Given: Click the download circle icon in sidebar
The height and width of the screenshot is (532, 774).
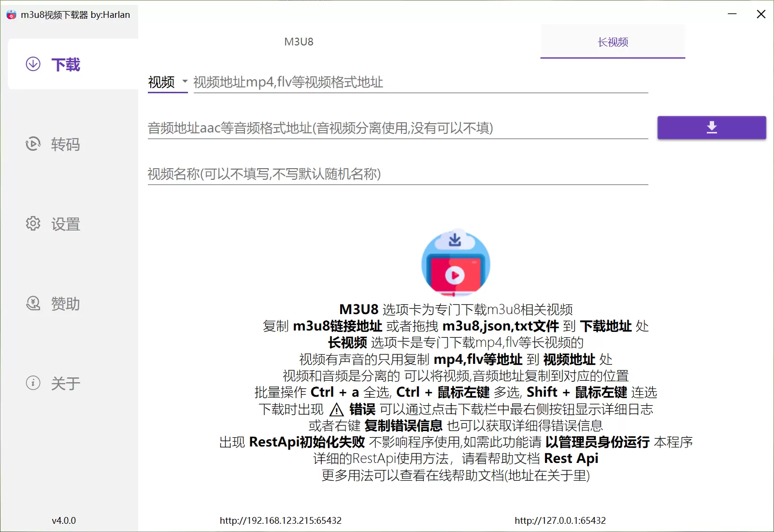Looking at the screenshot, I should (x=33, y=64).
